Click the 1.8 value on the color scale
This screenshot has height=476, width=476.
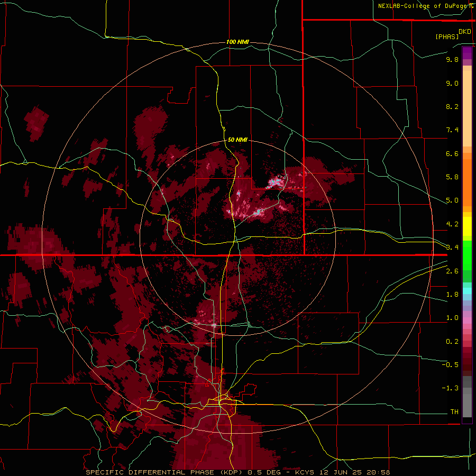452,295
